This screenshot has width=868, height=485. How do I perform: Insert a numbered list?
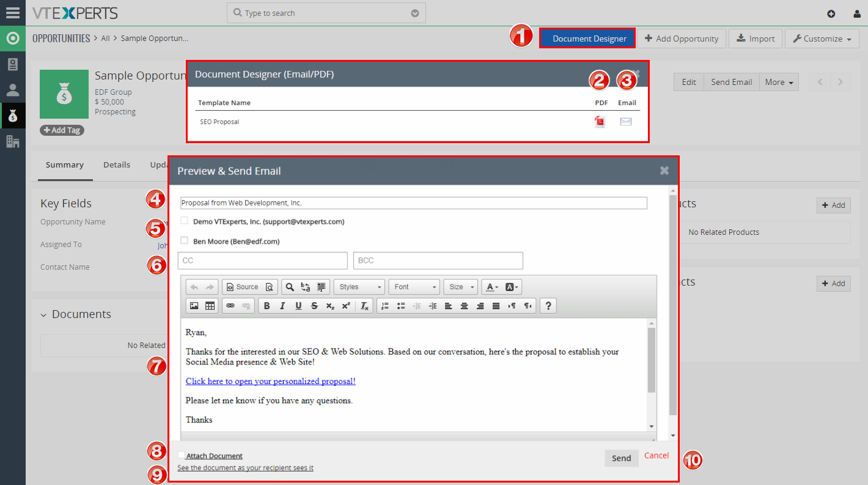point(385,306)
